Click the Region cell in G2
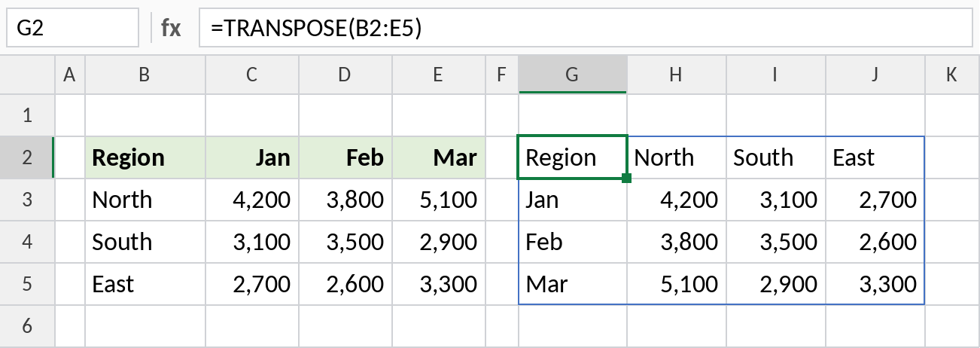 coord(573,157)
